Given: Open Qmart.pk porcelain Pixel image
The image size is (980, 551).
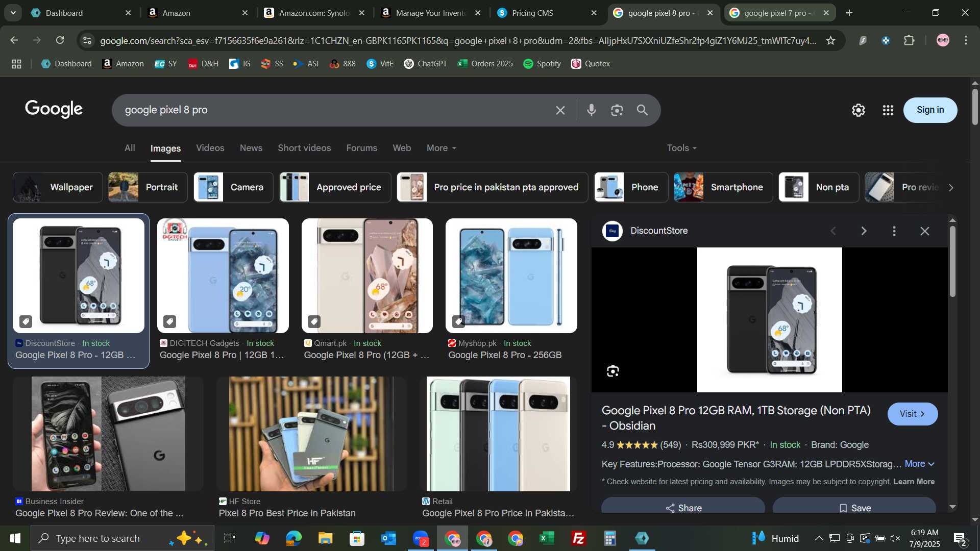Looking at the screenshot, I should (367, 276).
